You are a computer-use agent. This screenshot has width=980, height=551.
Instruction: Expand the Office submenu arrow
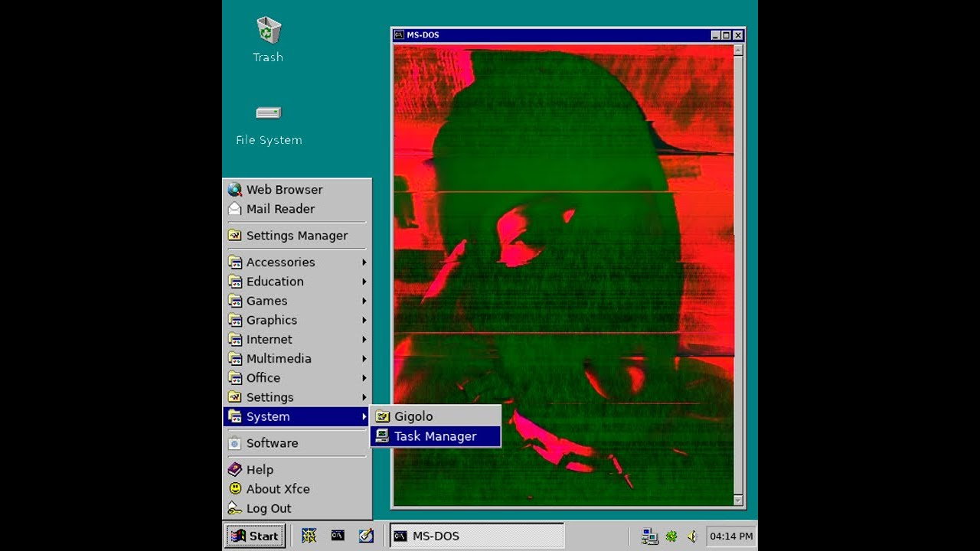point(364,378)
